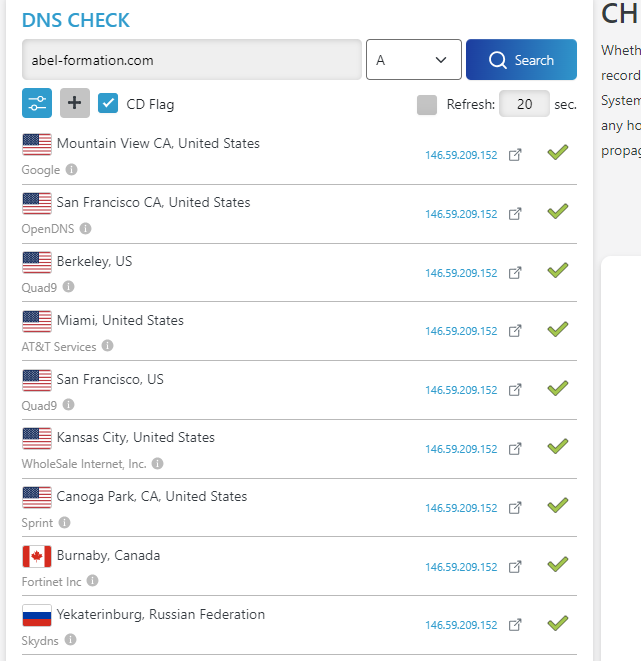Open external link icon for Miami row
Screen dimensions: 641x661
[x=515, y=331]
